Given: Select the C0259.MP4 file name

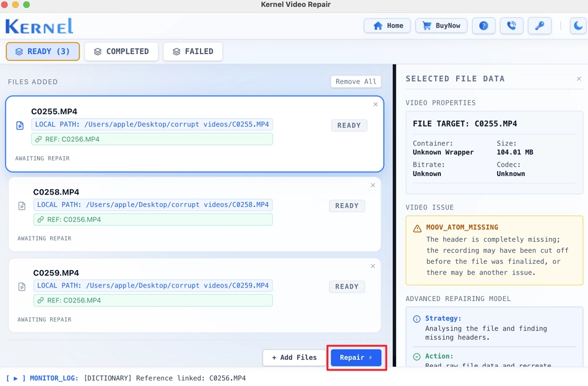Looking at the screenshot, I should (x=56, y=273).
